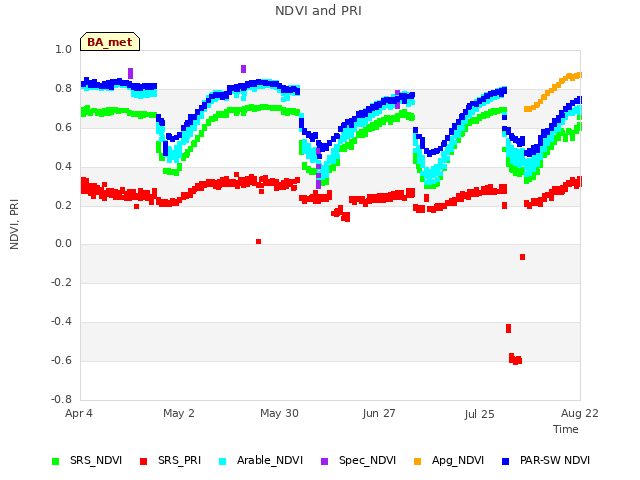Image resolution: width=640 pixels, height=480 pixels.
Task: Click the Aug 22 x-axis tick label
Action: [580, 413]
